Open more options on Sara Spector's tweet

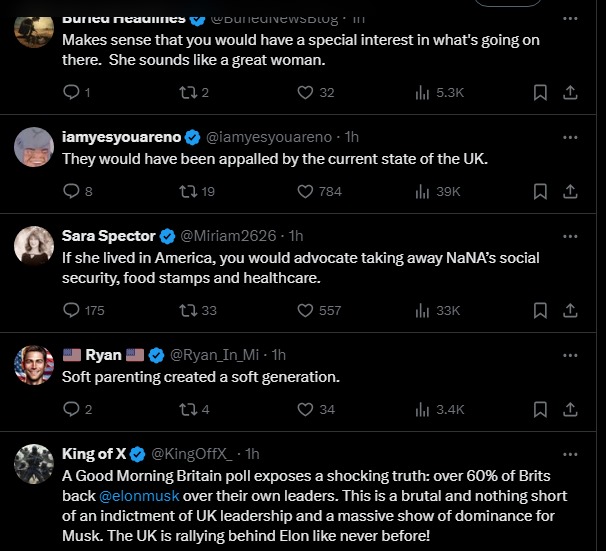(x=570, y=236)
